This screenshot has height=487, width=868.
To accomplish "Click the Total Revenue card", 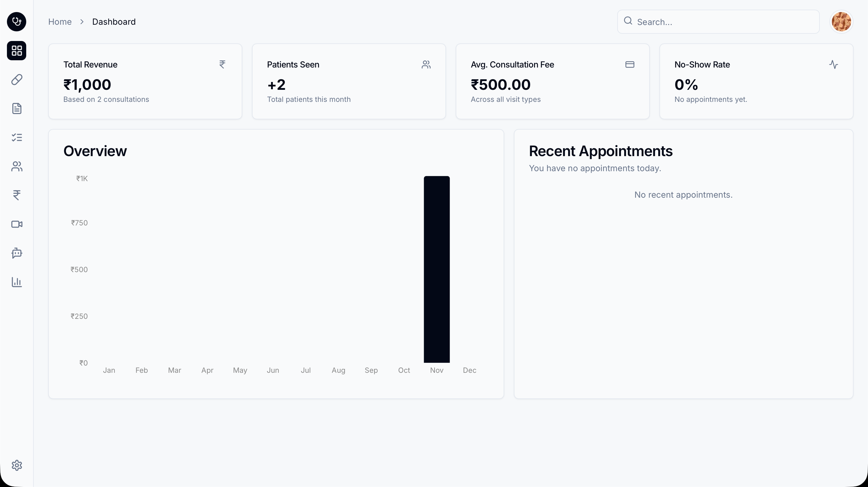I will click(x=145, y=81).
